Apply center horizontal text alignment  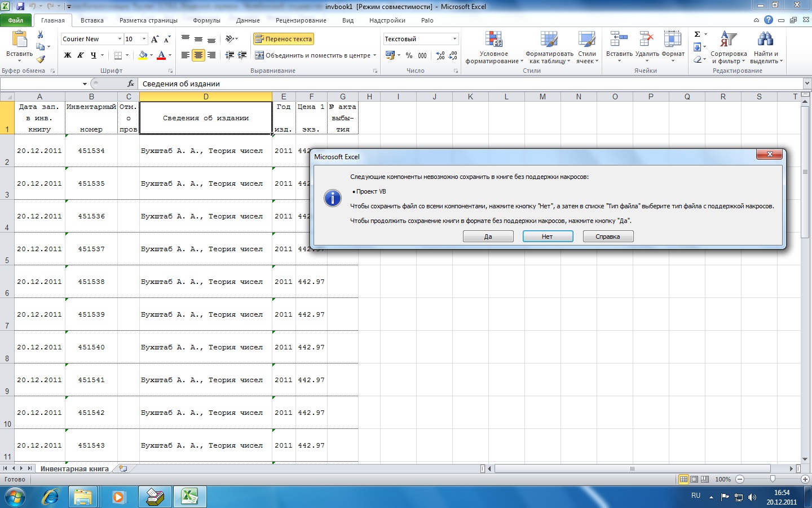coord(198,55)
